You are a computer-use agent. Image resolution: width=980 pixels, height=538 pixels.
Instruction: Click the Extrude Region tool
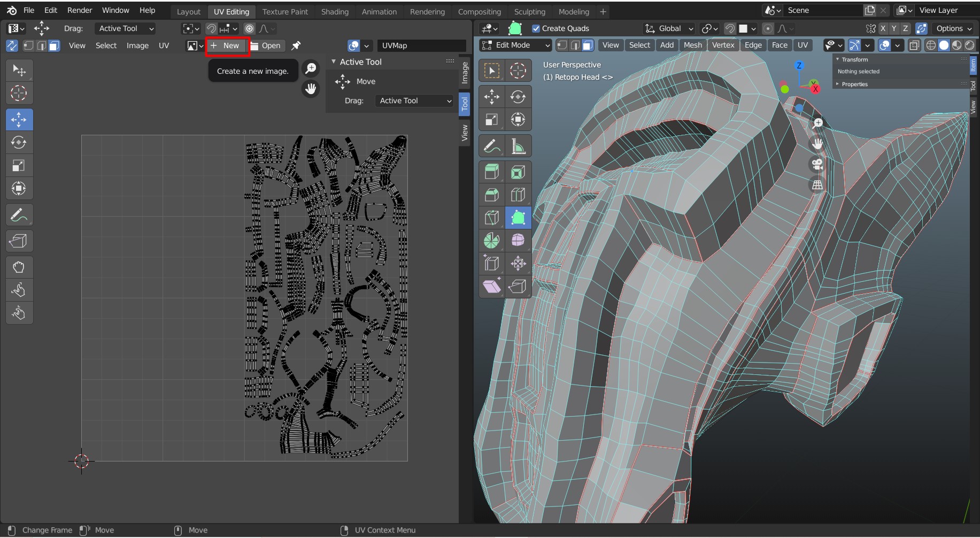[x=491, y=172]
